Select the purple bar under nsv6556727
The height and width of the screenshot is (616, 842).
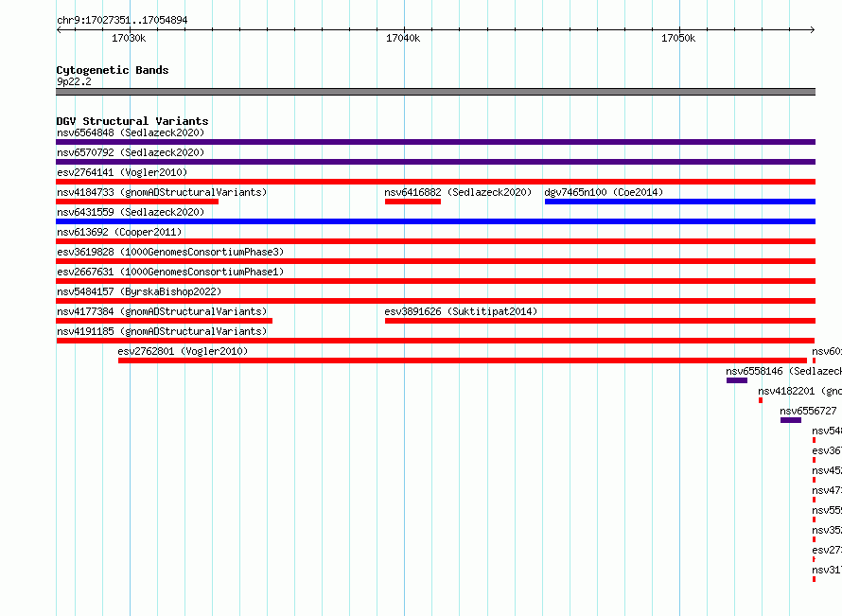(x=791, y=420)
